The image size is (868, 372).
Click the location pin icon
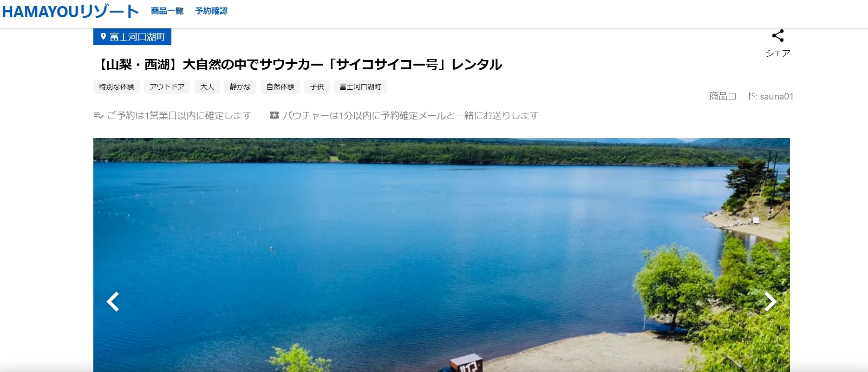coord(103,36)
